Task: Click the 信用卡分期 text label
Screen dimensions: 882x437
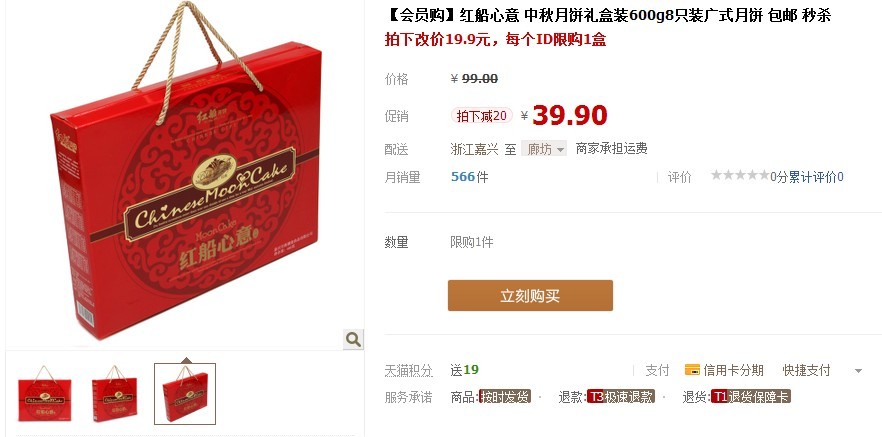Action: point(733,370)
